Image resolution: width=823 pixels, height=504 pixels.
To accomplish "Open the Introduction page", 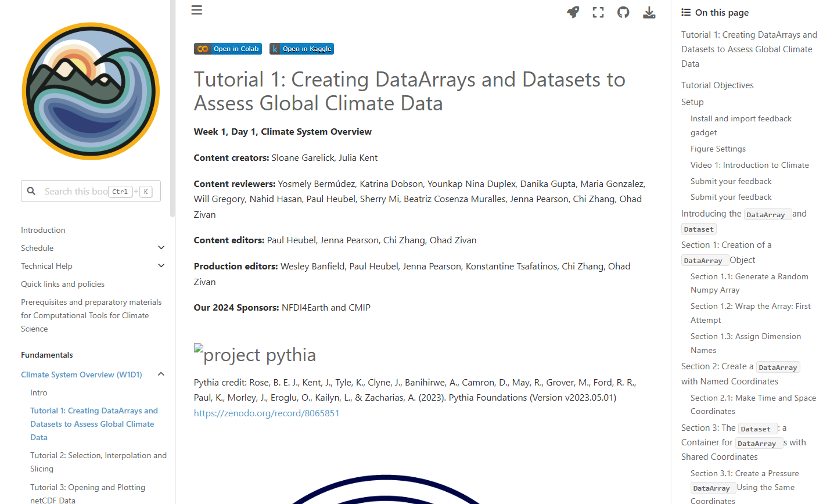I will point(43,230).
